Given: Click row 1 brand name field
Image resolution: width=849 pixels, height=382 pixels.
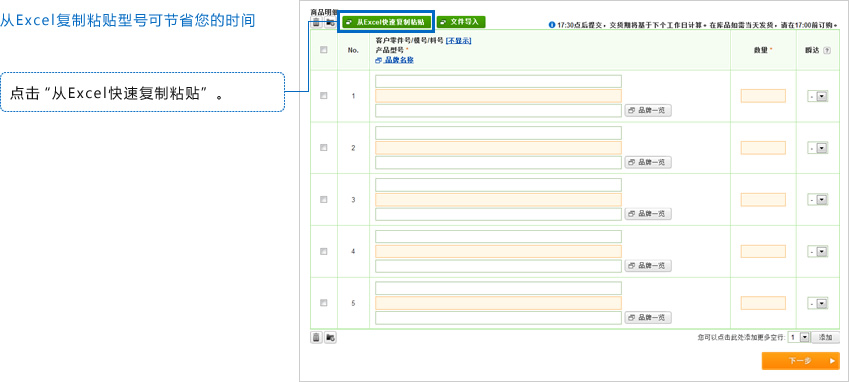Looking at the screenshot, I should [x=498, y=110].
